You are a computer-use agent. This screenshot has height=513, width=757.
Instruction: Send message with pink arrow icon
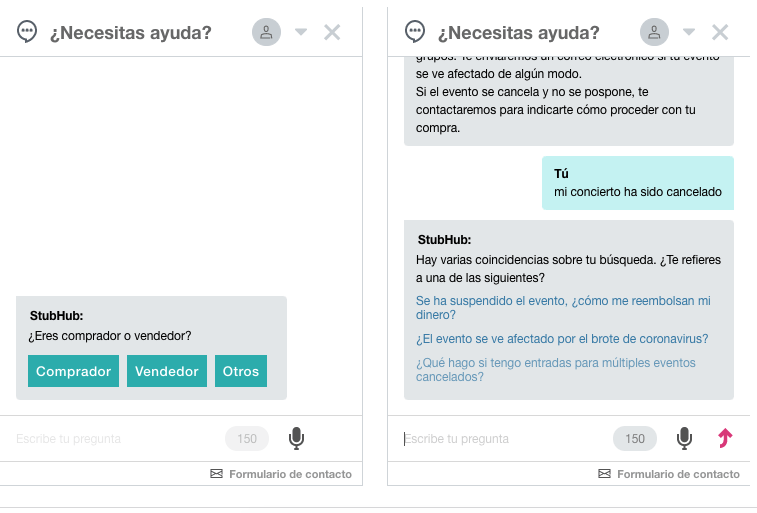[725, 438]
